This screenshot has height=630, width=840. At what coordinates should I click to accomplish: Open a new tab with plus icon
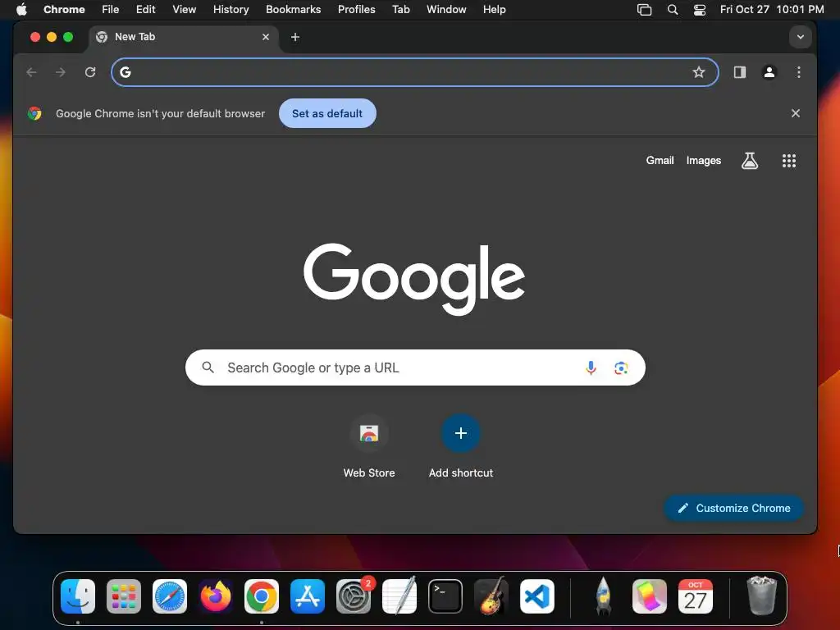[x=295, y=37]
